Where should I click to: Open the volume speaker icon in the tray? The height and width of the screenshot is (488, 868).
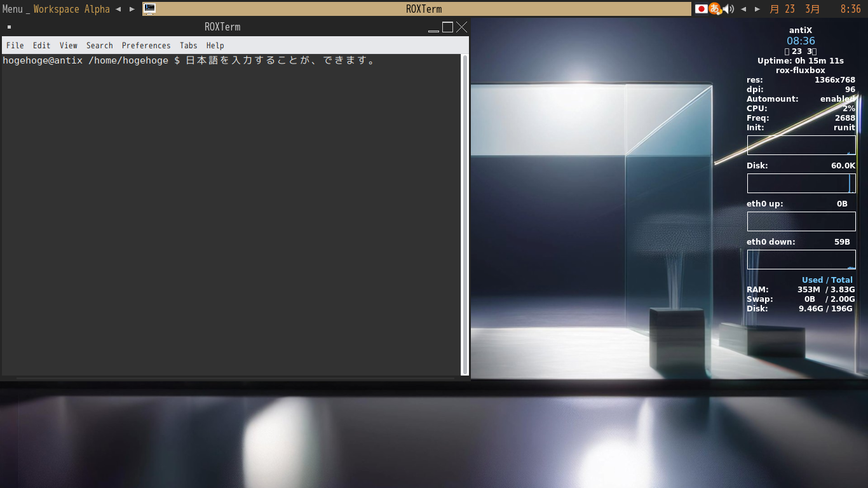point(728,9)
